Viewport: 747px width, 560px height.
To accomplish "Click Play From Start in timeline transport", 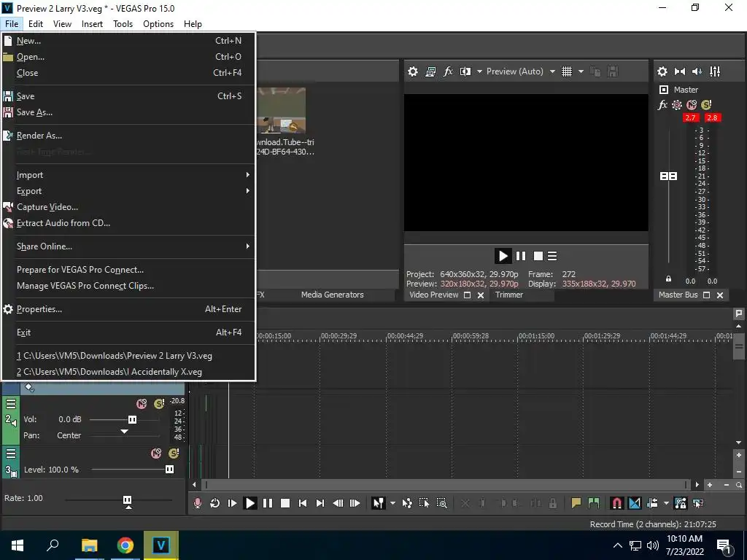I will (x=233, y=503).
